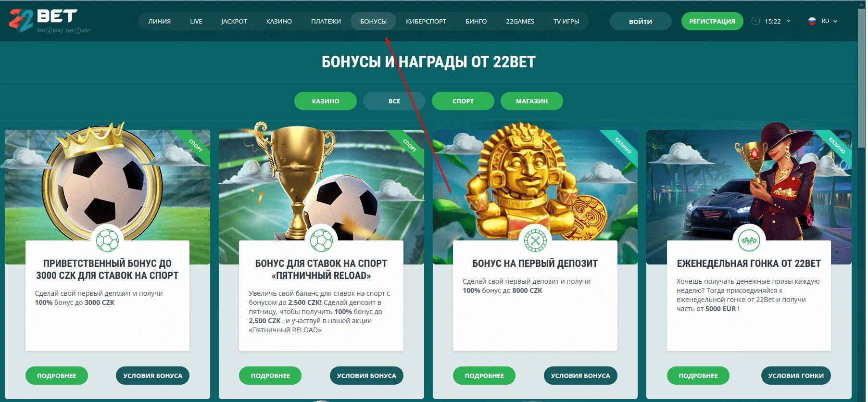
Task: Click the Russian flag language icon
Action: pos(812,21)
